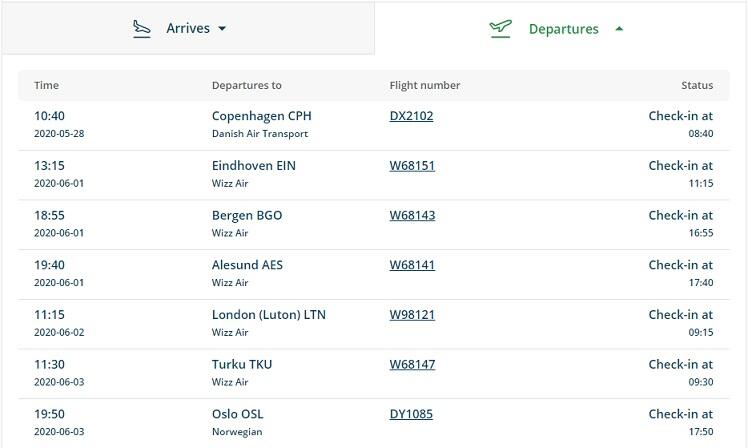Click the Status column header
Image resolution: width=748 pixels, height=448 pixels.
pyautogui.click(x=697, y=85)
